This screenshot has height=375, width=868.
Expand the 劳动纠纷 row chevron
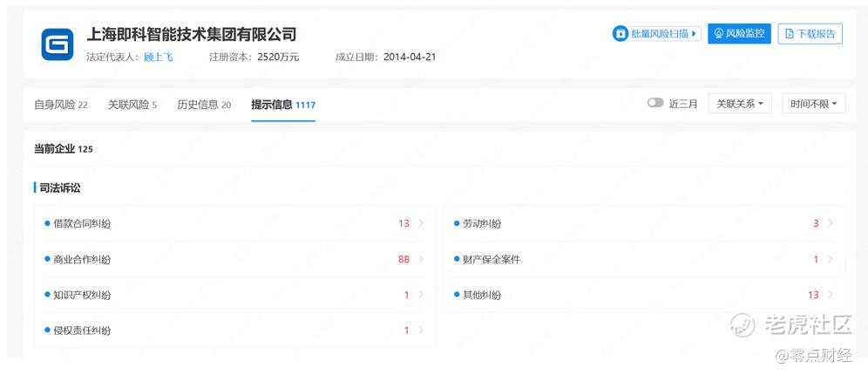pyautogui.click(x=831, y=223)
